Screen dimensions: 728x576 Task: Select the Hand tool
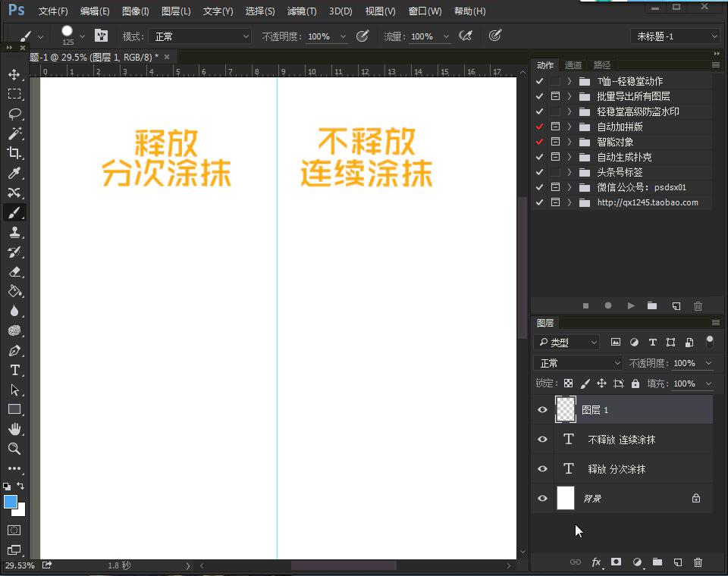(x=16, y=429)
